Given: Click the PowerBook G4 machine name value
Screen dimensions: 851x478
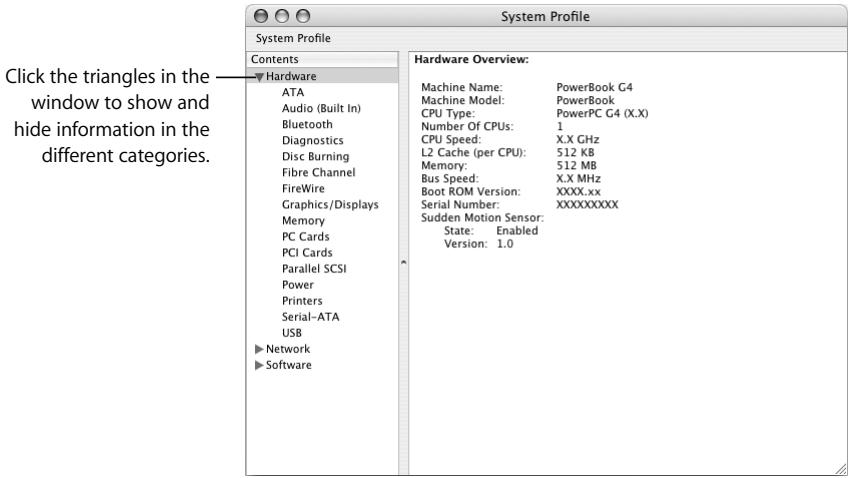Looking at the screenshot, I should [594, 87].
